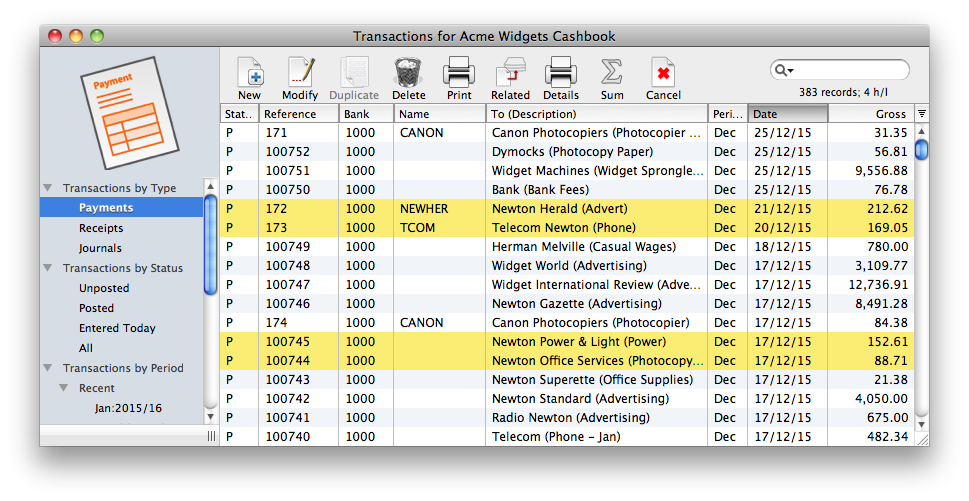Select Payments in the sidebar
The height and width of the screenshot is (501, 969).
(121, 208)
